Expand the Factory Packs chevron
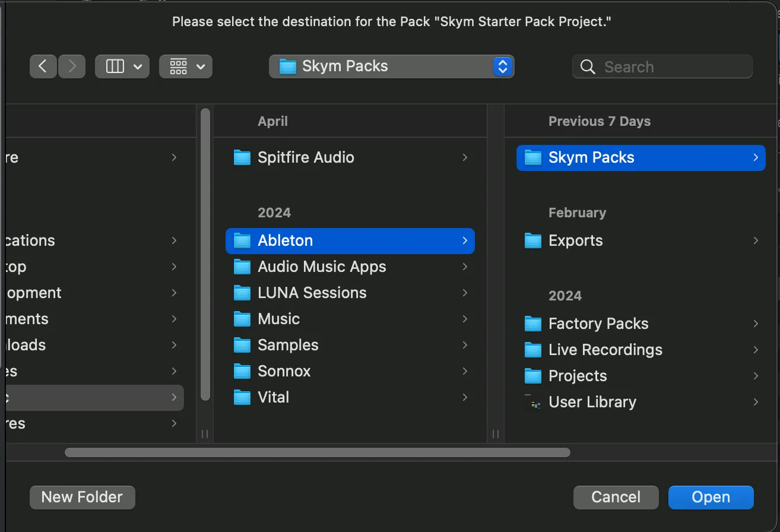Image resolution: width=780 pixels, height=532 pixels. [756, 324]
